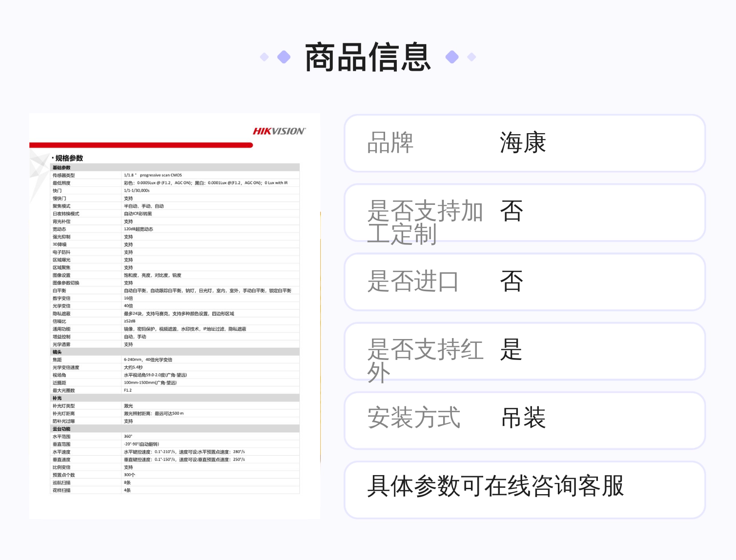The height and width of the screenshot is (560, 736).
Task: Click the 传感器类型 row label
Action: (64, 175)
